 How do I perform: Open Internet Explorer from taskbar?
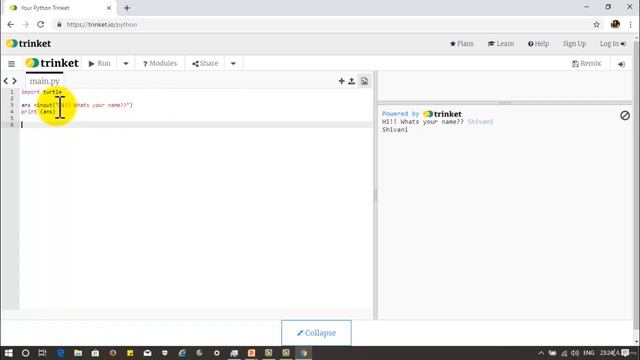pos(182,353)
